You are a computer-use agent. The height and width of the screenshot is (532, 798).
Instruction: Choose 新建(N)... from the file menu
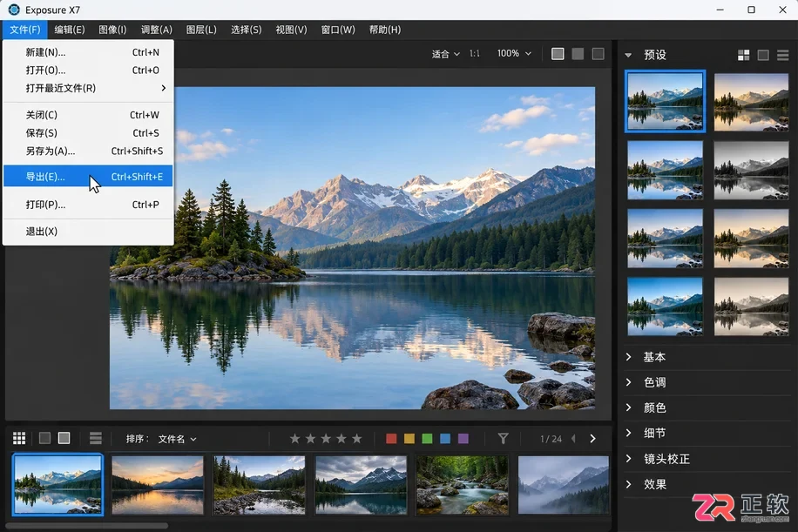(88, 52)
